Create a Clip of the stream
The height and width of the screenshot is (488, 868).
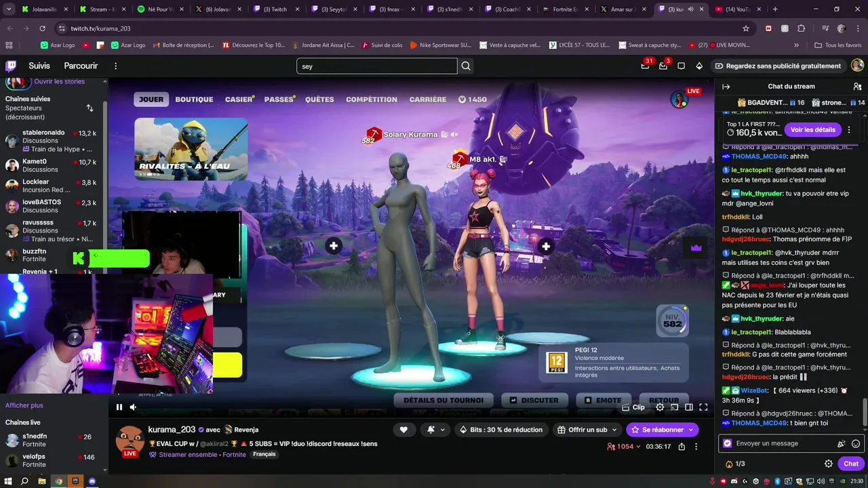(633, 407)
